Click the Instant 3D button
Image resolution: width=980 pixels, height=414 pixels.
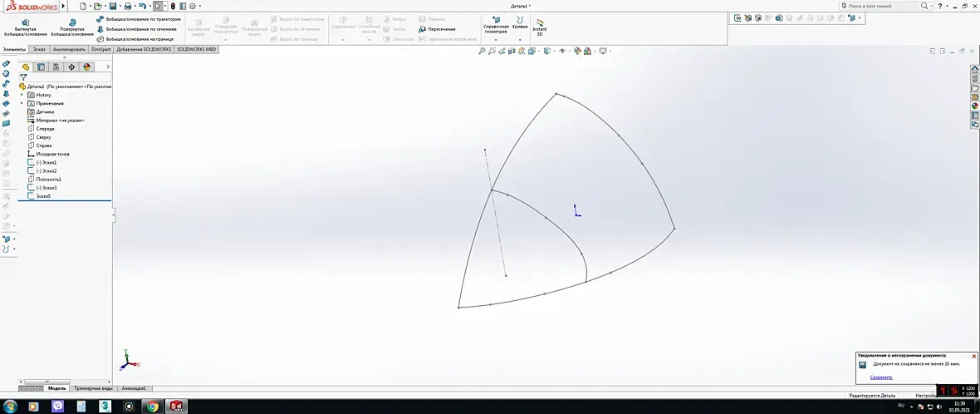pyautogui.click(x=539, y=27)
